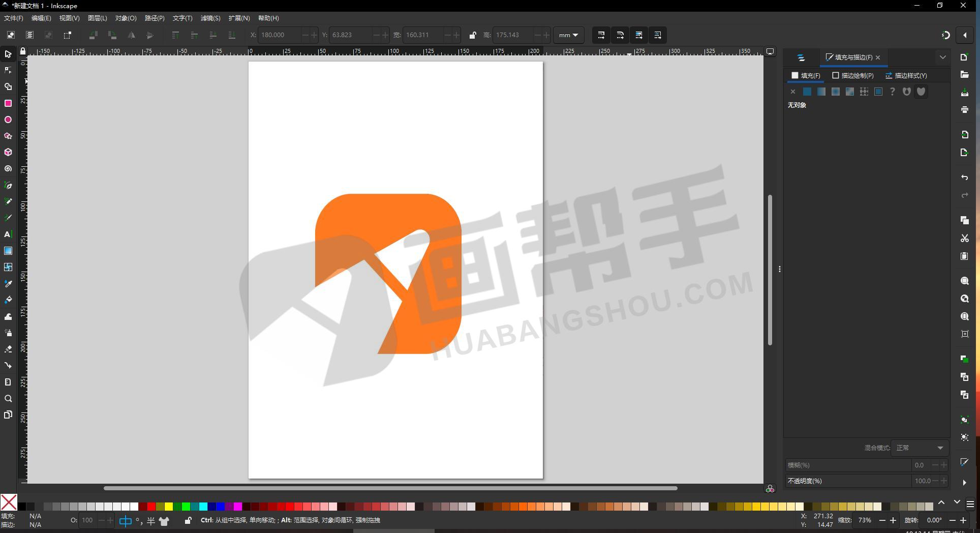Screen dimensions: 980x533
Task: Toggle move patterns with object option
Action: pos(658,35)
